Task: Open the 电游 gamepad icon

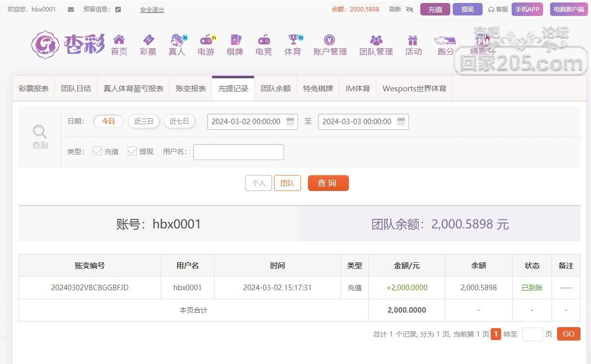Action: (x=206, y=39)
